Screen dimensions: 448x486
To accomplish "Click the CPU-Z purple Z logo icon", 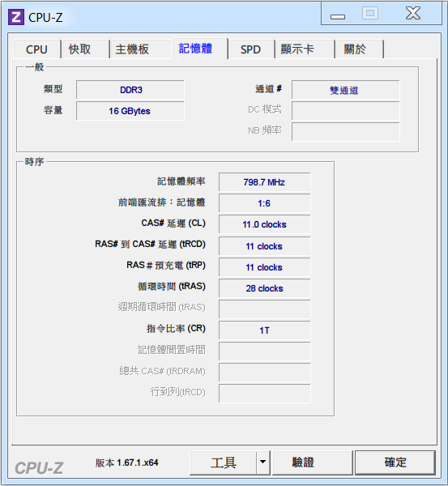I will (x=16, y=17).
